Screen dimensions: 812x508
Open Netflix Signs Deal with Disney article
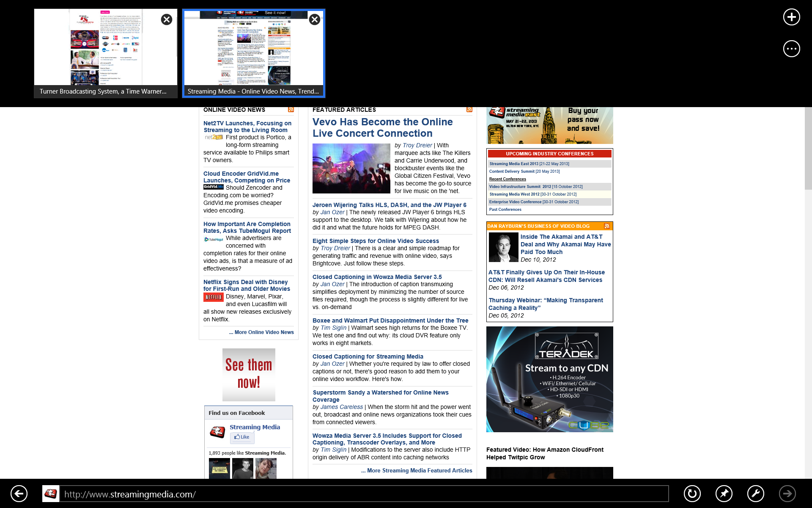tap(247, 285)
